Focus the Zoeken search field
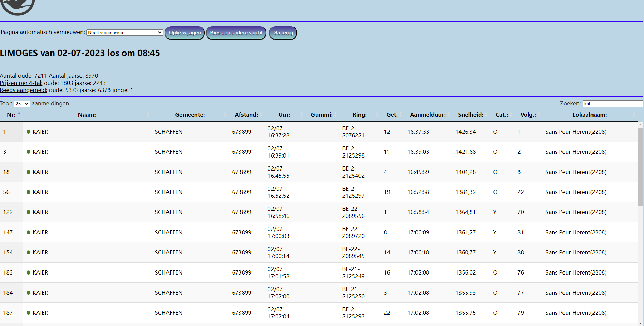The width and height of the screenshot is (644, 326). [x=613, y=104]
